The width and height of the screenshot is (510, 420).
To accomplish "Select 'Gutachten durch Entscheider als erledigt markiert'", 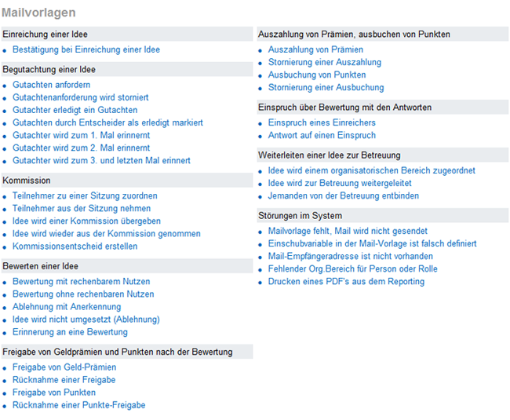I will click(x=107, y=122).
